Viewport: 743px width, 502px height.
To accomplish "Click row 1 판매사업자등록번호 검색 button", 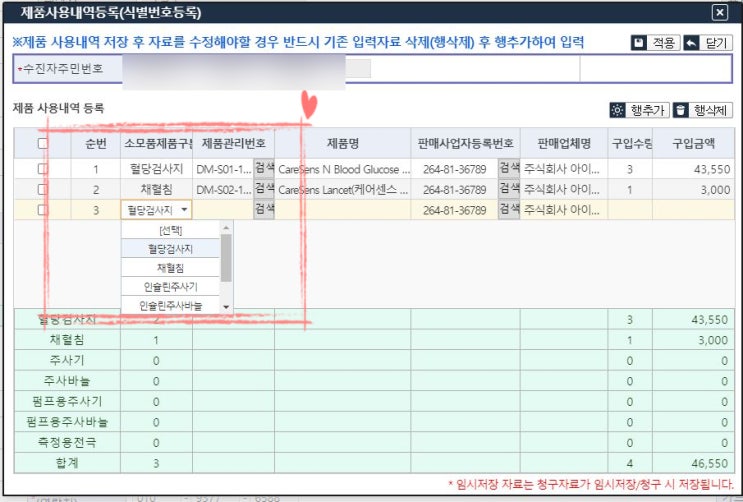I will coord(509,168).
